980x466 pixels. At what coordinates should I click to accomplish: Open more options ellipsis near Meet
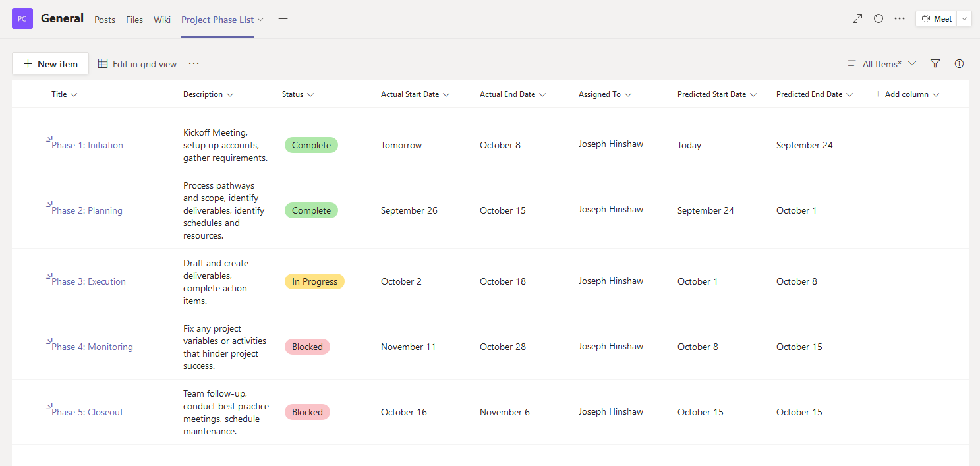900,19
